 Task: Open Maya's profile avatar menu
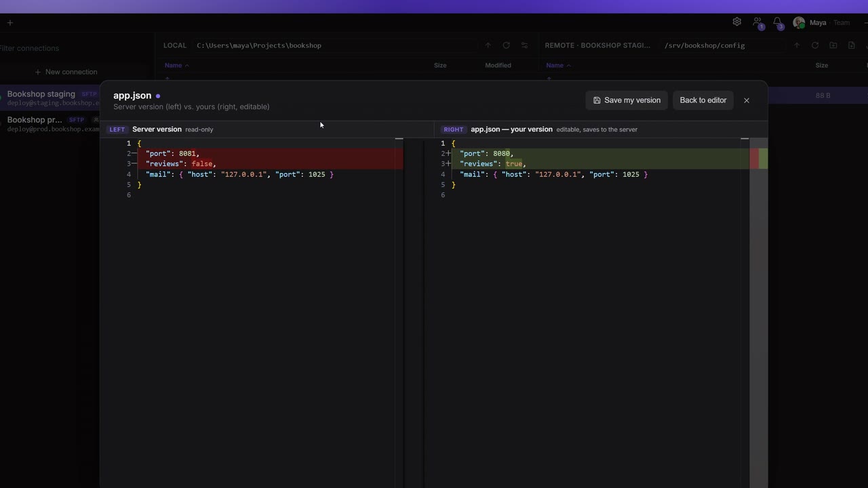[799, 22]
